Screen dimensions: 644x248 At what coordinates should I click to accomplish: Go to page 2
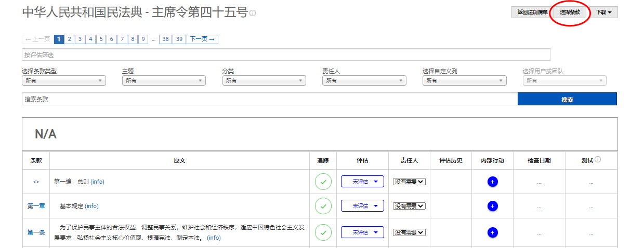pos(69,39)
